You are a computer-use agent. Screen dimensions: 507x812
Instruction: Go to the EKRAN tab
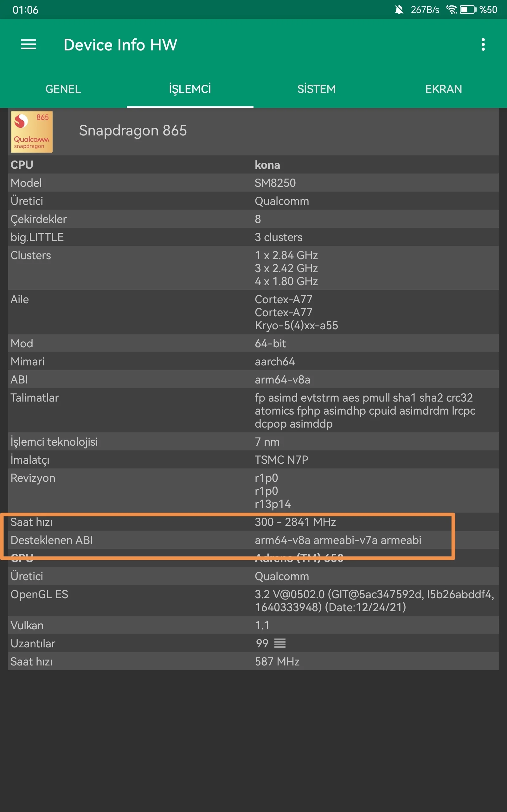pyautogui.click(x=443, y=89)
